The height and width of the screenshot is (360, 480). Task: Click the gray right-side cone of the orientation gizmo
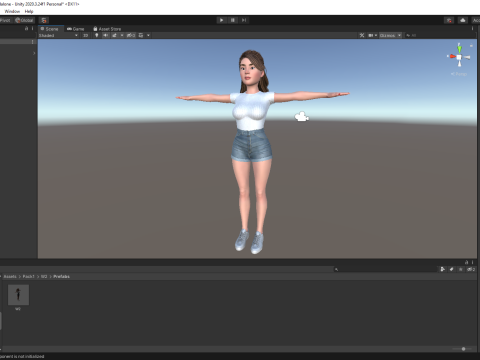[x=467, y=58]
